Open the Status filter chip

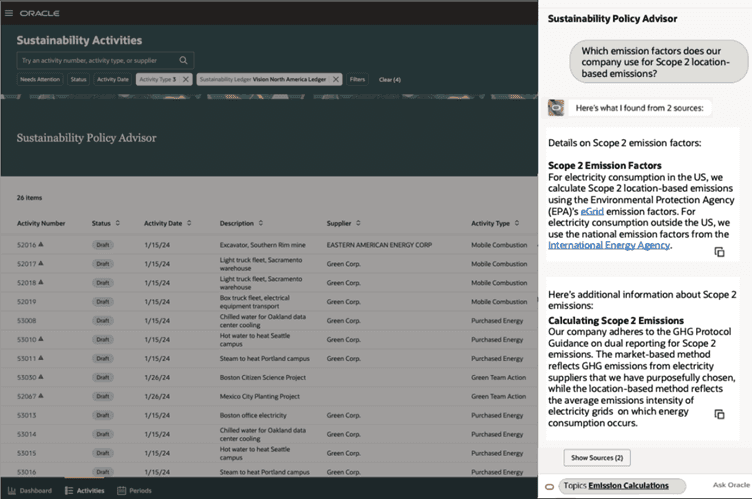click(78, 79)
